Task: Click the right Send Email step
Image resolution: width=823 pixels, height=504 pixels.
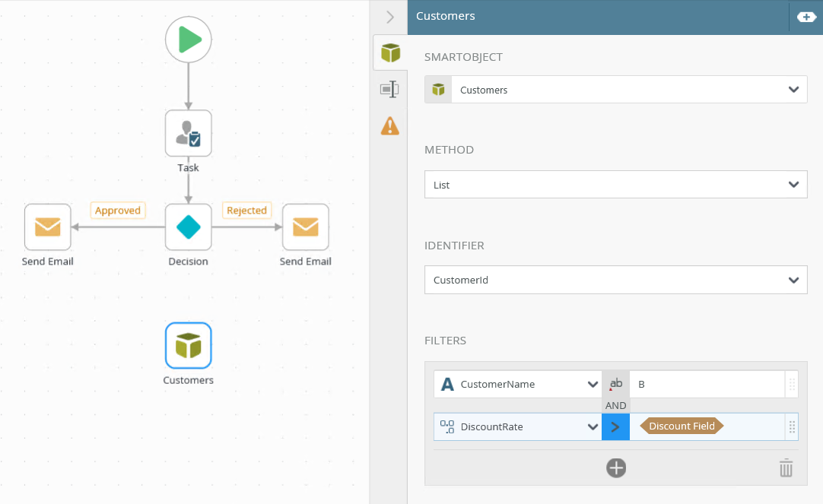Action: coord(305,227)
